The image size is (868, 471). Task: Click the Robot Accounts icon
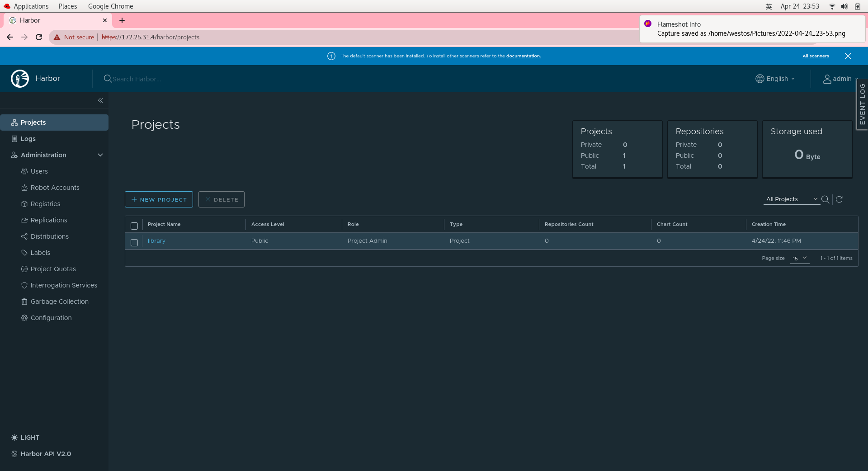(x=24, y=188)
